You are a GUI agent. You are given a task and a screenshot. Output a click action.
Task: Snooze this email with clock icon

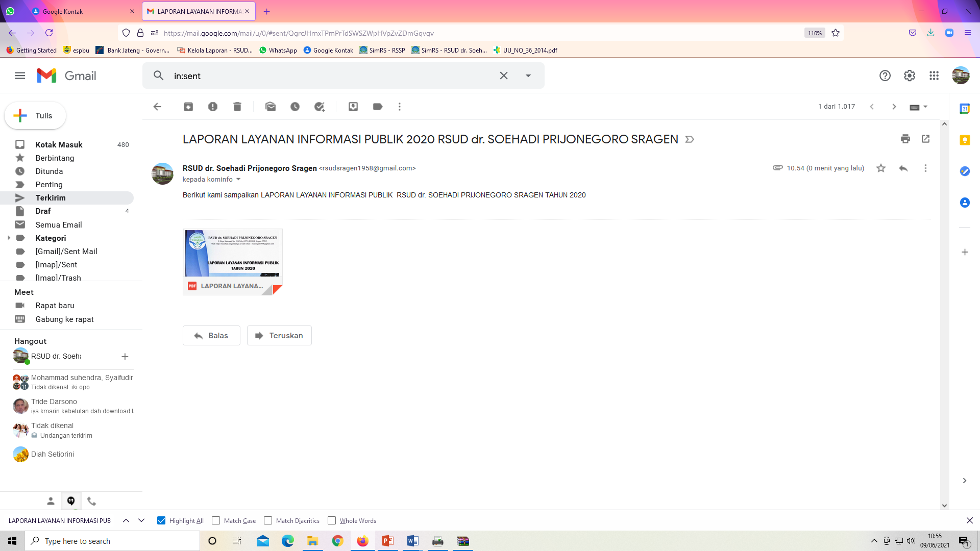(x=295, y=107)
